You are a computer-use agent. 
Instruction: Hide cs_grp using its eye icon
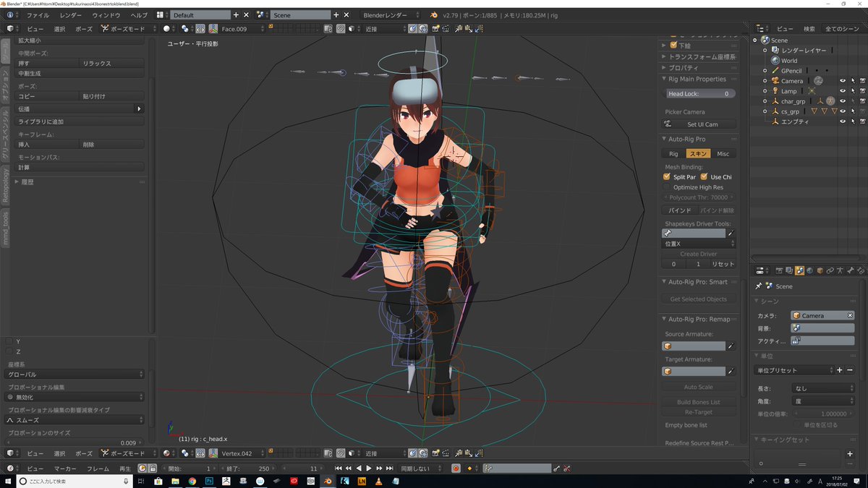tap(843, 111)
